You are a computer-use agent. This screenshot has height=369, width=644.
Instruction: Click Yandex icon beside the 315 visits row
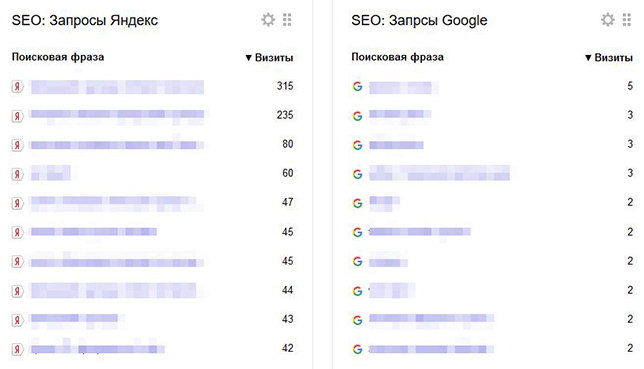point(17,87)
